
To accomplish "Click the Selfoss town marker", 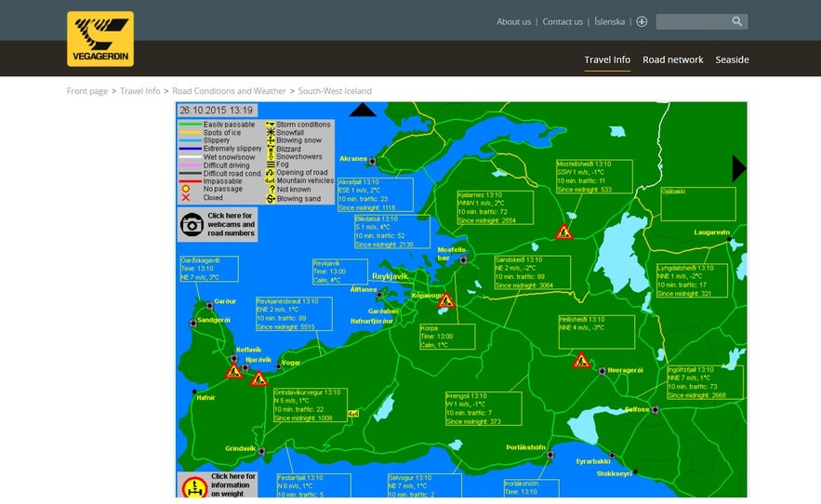I will coord(655,410).
